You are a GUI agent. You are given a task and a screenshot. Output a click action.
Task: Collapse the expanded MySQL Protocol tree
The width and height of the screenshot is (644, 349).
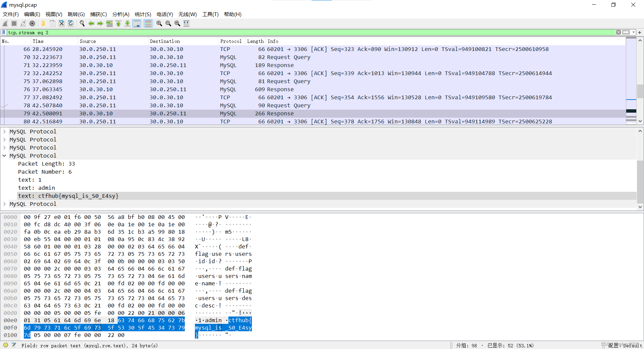[x=4, y=156]
